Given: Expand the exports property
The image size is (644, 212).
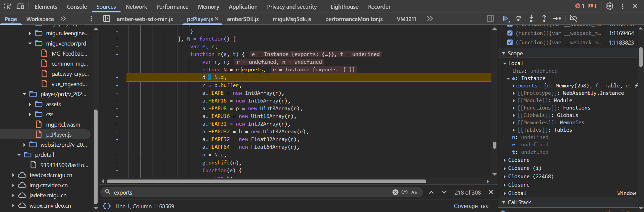Looking at the screenshot, I should [514, 86].
